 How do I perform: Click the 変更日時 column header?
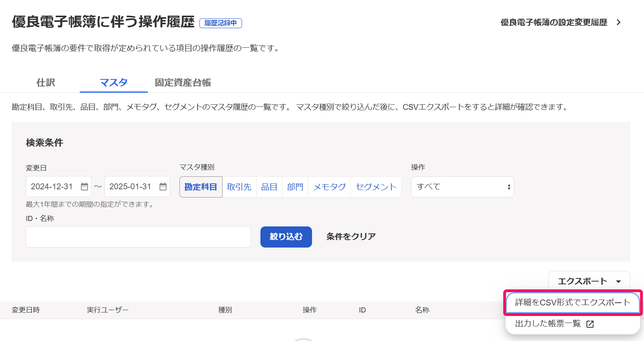click(26, 310)
